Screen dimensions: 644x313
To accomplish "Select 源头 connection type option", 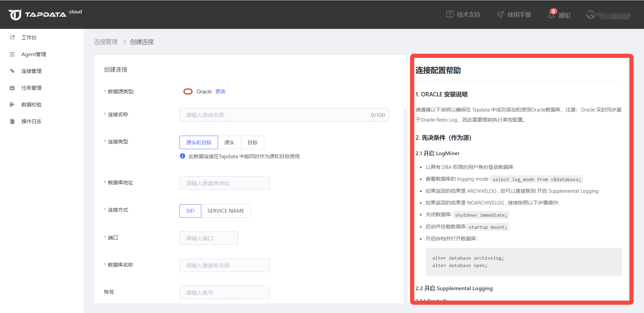I will (x=229, y=142).
